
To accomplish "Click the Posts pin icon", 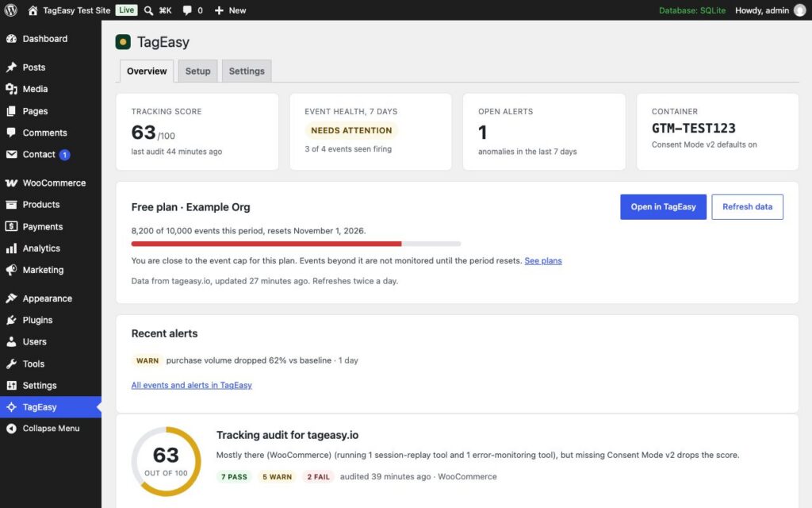I will click(11, 67).
